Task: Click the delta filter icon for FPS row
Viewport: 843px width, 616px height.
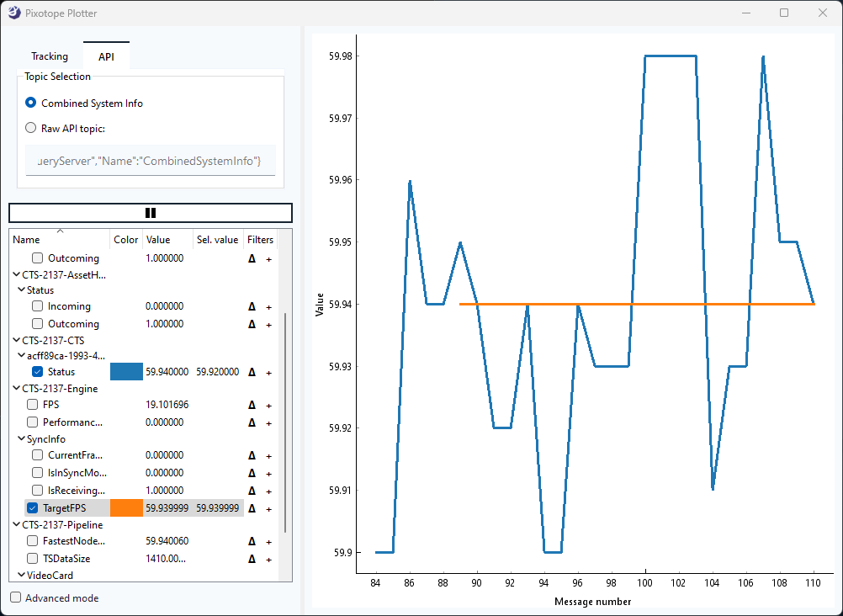Action: point(252,405)
